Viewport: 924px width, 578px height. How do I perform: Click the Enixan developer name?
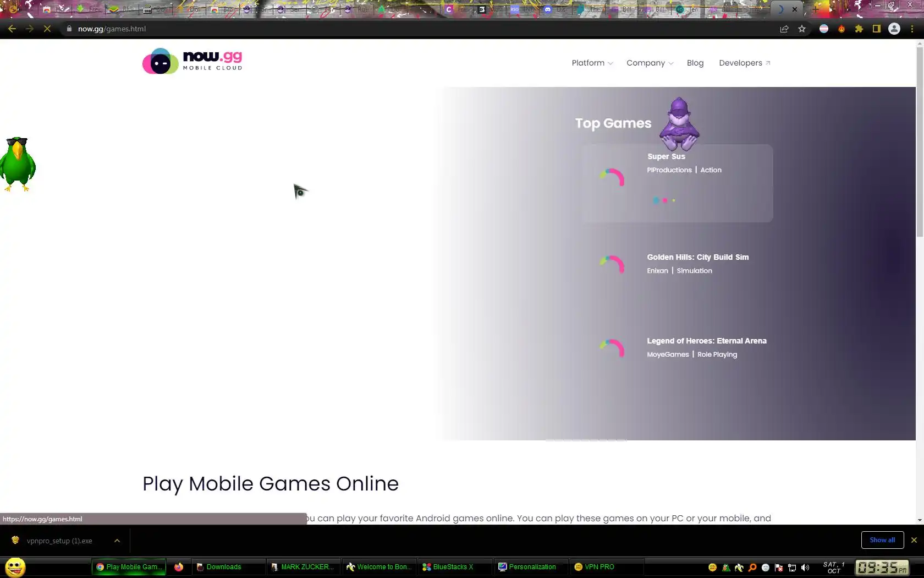tap(657, 271)
